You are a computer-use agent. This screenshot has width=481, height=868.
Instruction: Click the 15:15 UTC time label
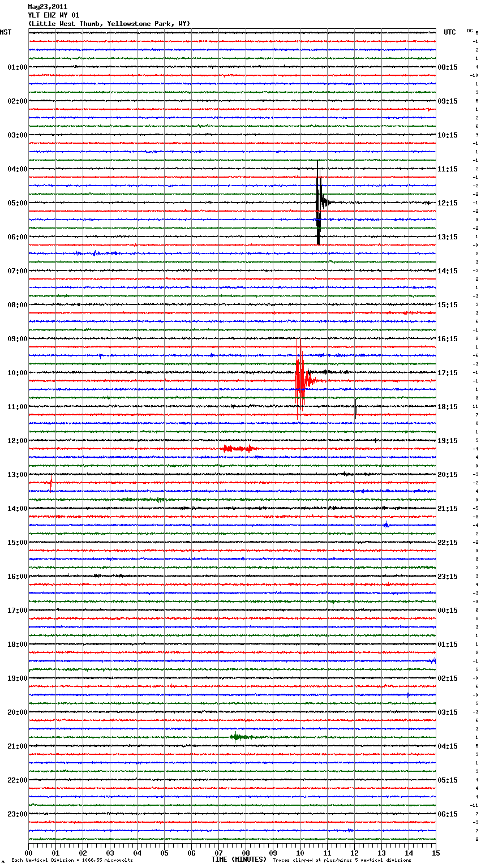448,305
